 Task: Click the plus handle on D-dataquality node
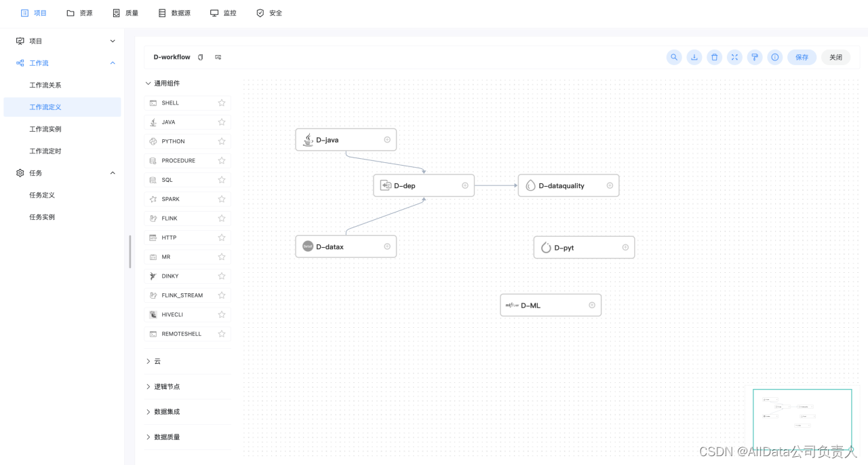click(x=610, y=185)
